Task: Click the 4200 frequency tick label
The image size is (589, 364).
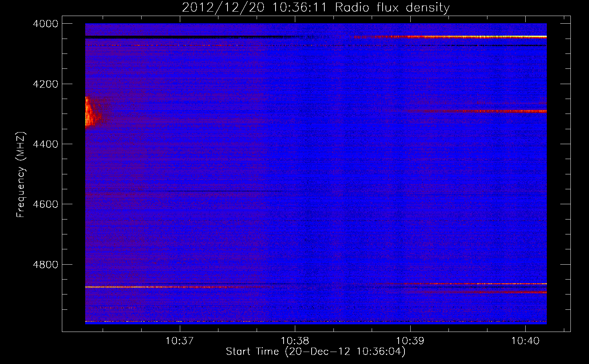Action: tap(46, 84)
